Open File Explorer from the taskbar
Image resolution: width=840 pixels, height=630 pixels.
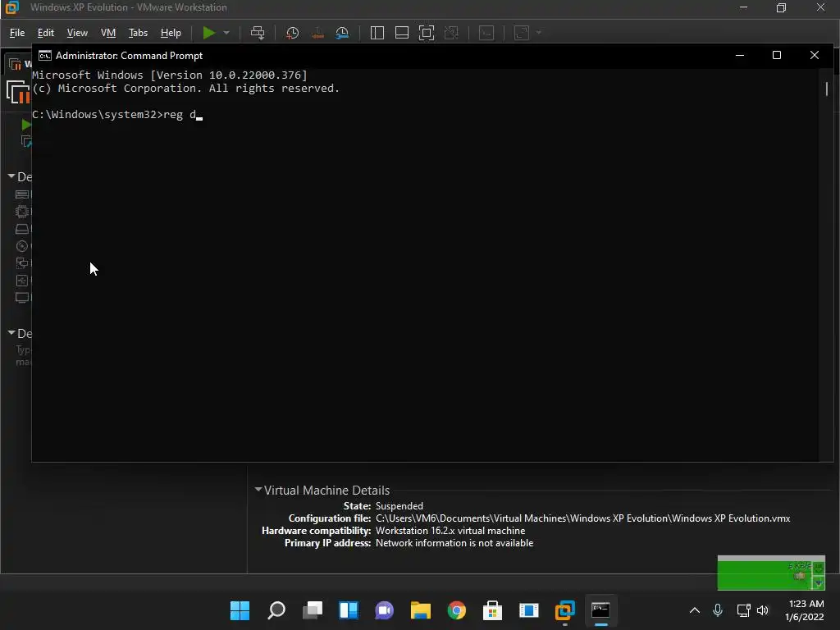pyautogui.click(x=421, y=610)
